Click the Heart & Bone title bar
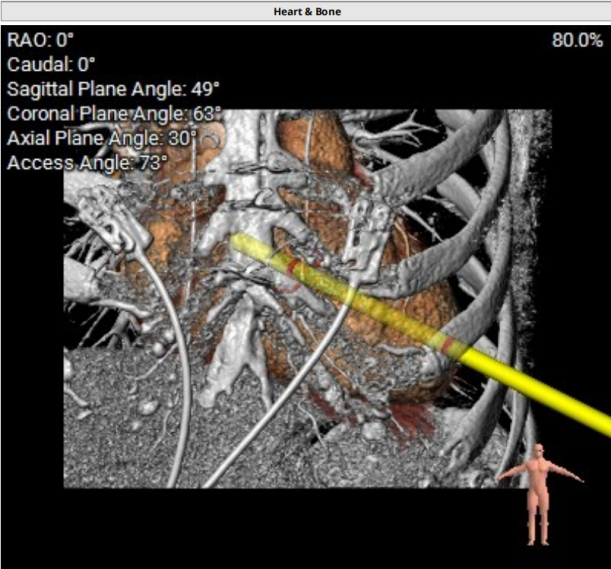 tap(305, 11)
